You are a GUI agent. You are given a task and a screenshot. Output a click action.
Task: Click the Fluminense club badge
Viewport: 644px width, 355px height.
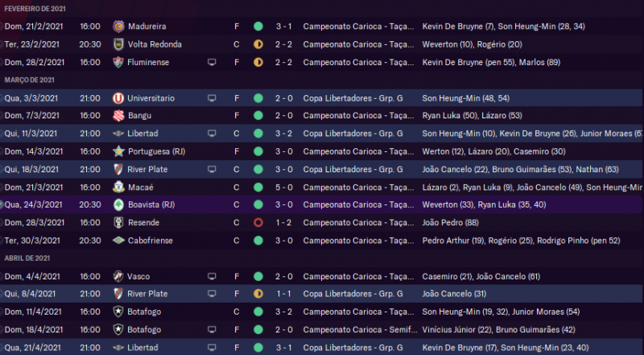(119, 62)
